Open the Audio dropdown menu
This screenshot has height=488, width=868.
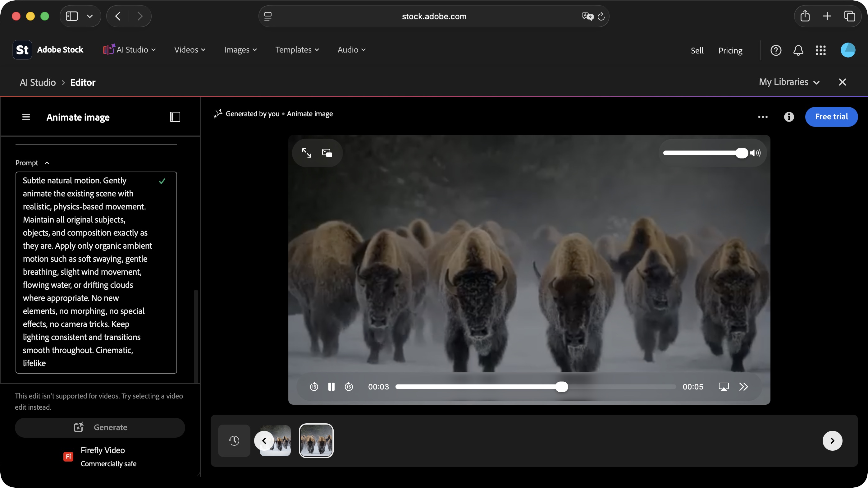point(351,50)
